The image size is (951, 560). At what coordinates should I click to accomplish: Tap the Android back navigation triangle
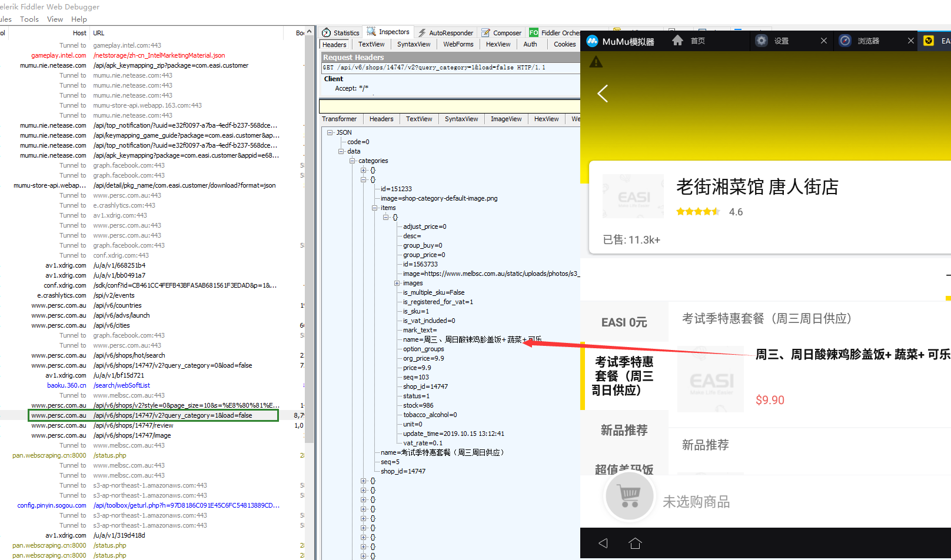(x=603, y=543)
